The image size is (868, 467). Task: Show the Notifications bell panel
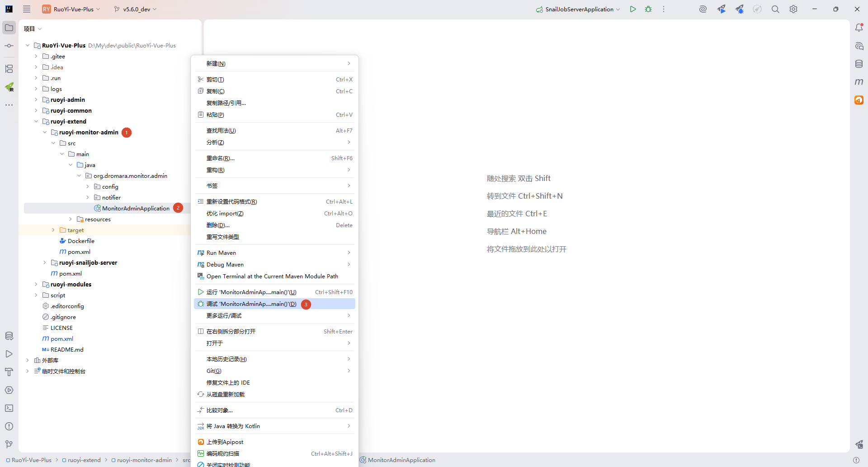(859, 28)
